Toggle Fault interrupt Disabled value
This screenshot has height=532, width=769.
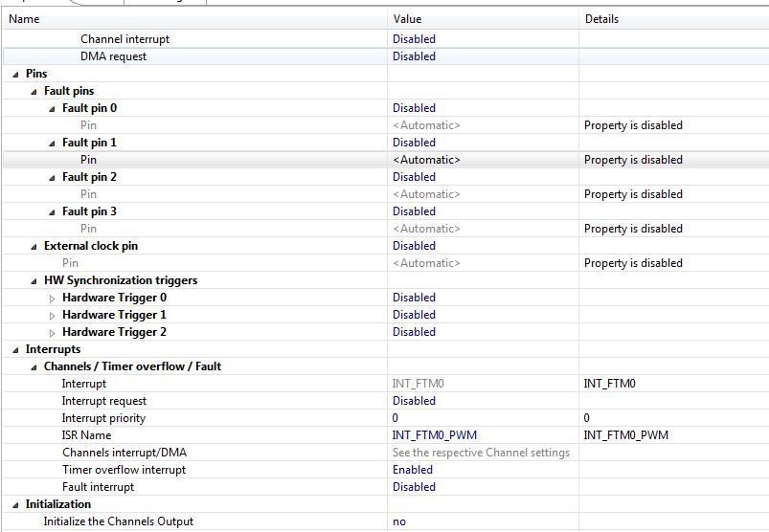[x=414, y=487]
